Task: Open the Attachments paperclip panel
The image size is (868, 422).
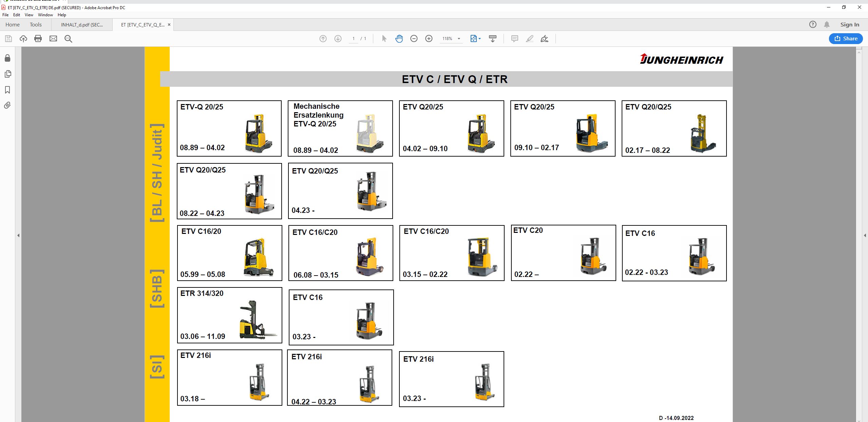Action: point(7,105)
